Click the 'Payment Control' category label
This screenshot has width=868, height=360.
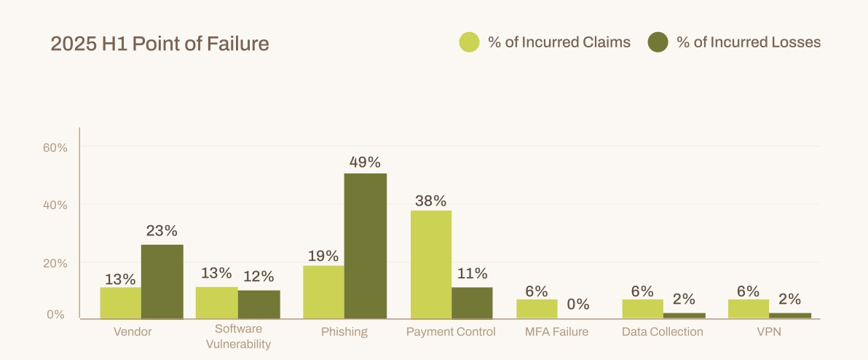[451, 332]
